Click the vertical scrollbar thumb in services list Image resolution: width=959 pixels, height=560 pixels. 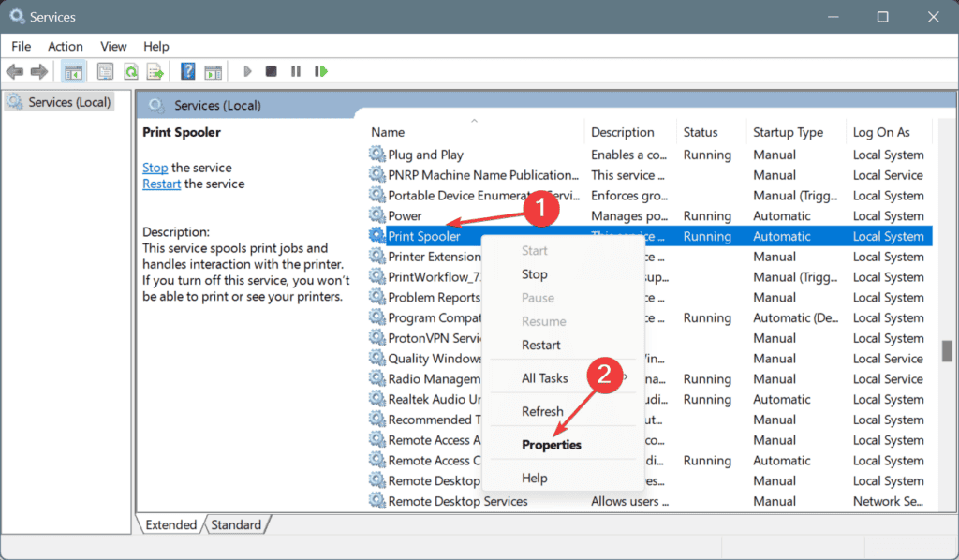coord(948,351)
